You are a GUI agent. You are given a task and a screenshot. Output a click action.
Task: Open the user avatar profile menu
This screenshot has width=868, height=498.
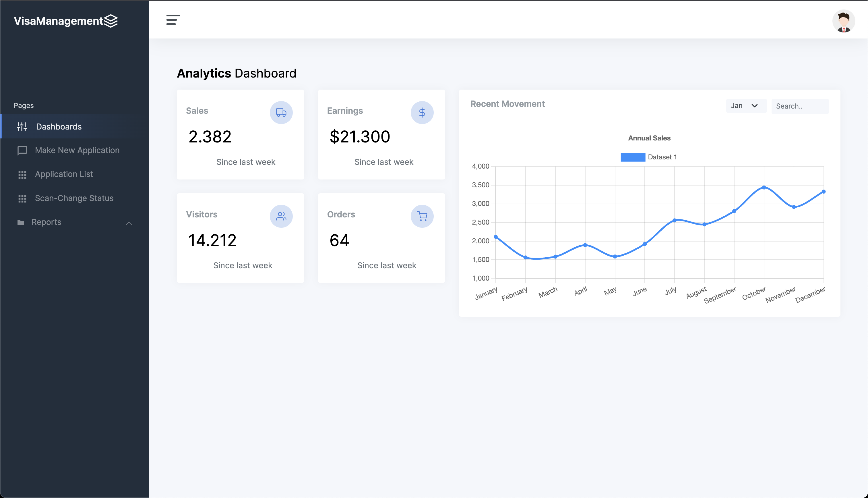tap(843, 21)
